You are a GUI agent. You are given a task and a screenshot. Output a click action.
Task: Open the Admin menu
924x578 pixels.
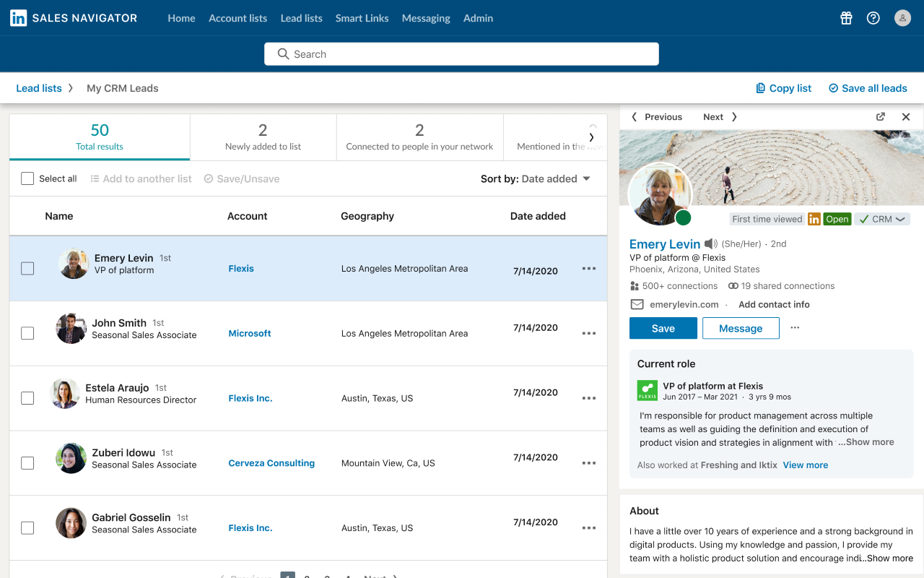[478, 18]
